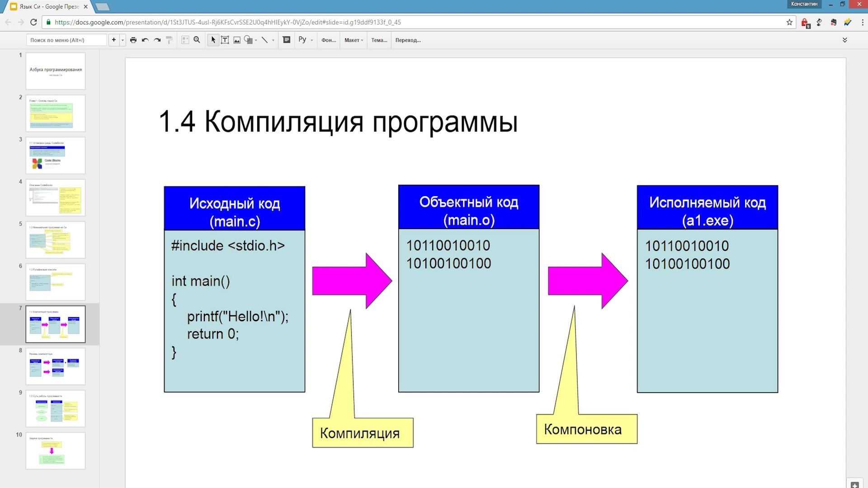The image size is (868, 488).
Task: Activate the zoom magnifier tool
Action: click(197, 40)
